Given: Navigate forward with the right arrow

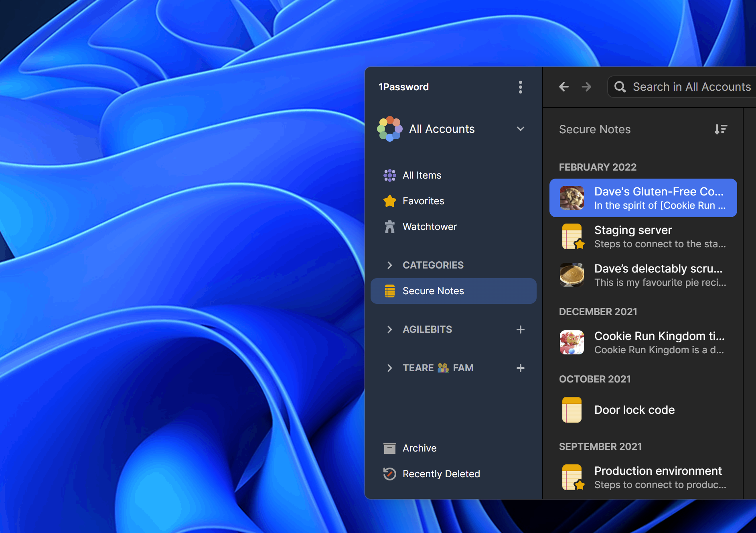Looking at the screenshot, I should [586, 87].
